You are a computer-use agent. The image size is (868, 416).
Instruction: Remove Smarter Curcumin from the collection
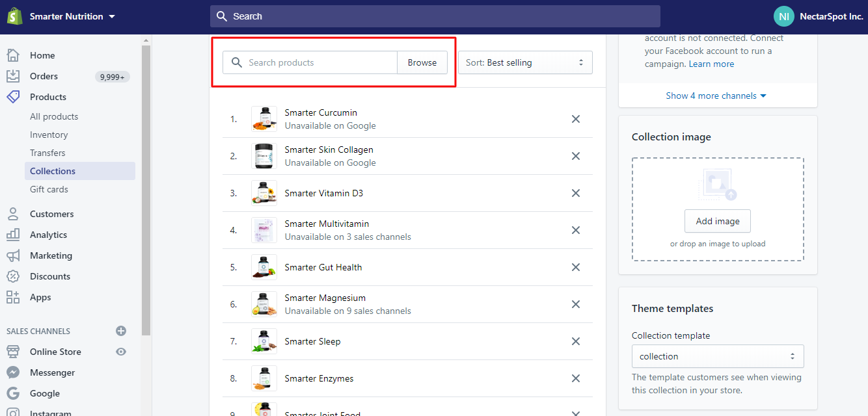[575, 119]
